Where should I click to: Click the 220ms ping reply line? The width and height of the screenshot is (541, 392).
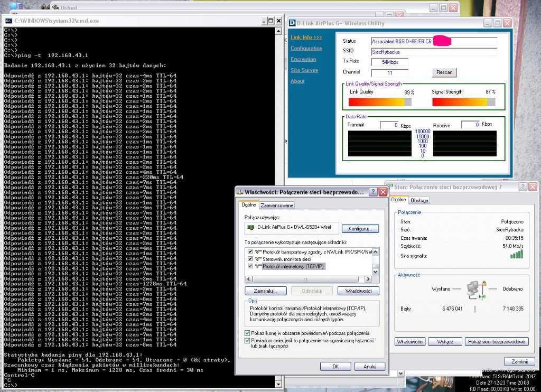point(94,177)
